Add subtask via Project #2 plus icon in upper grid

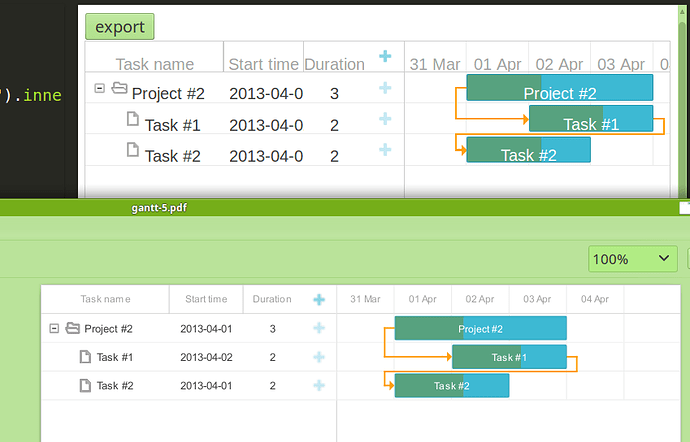point(385,88)
